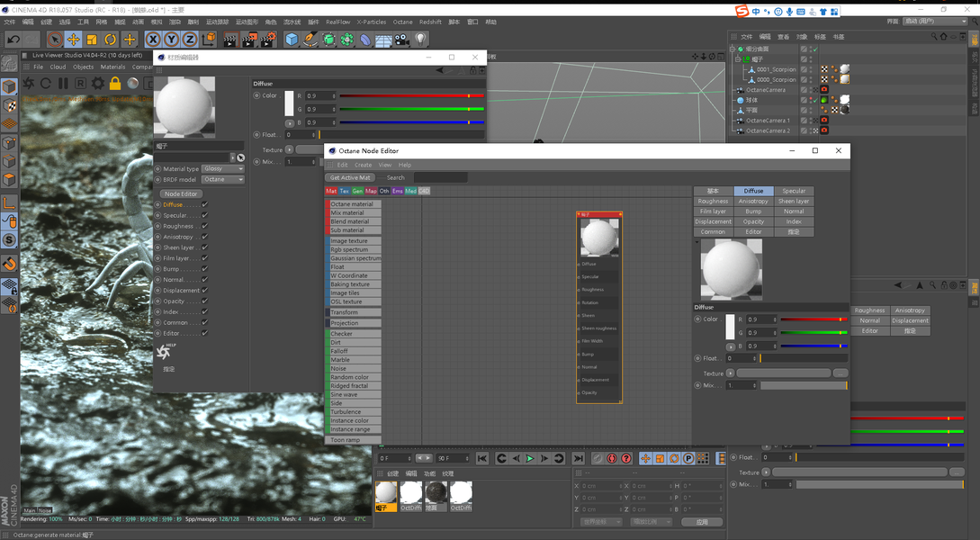Open Materials menu in Live Viewer

[x=112, y=67]
